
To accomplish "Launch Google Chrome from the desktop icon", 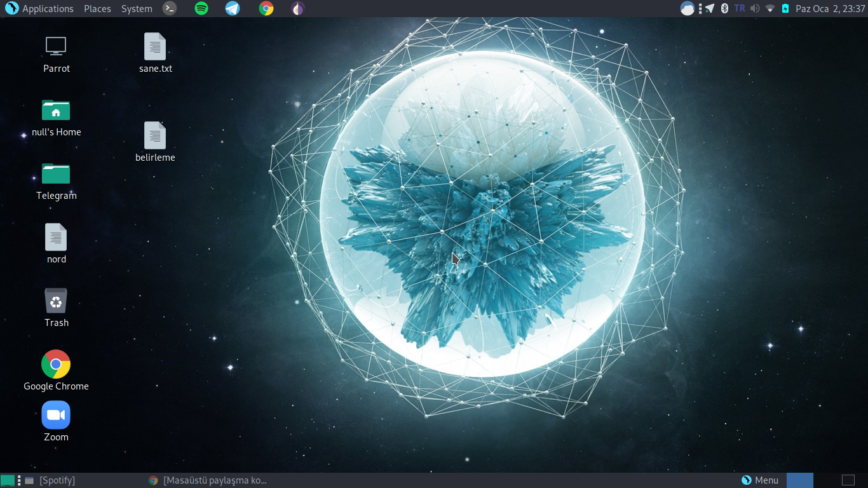I will click(56, 364).
